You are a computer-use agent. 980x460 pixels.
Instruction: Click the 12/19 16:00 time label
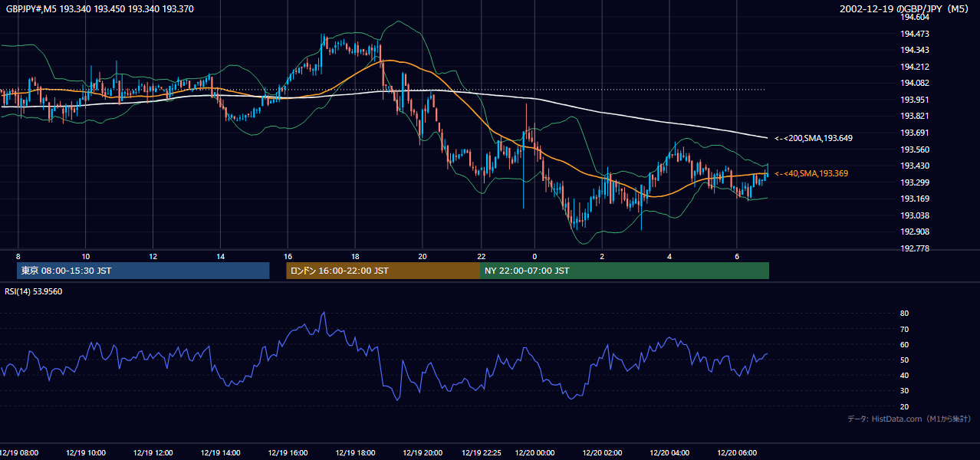[x=288, y=453]
